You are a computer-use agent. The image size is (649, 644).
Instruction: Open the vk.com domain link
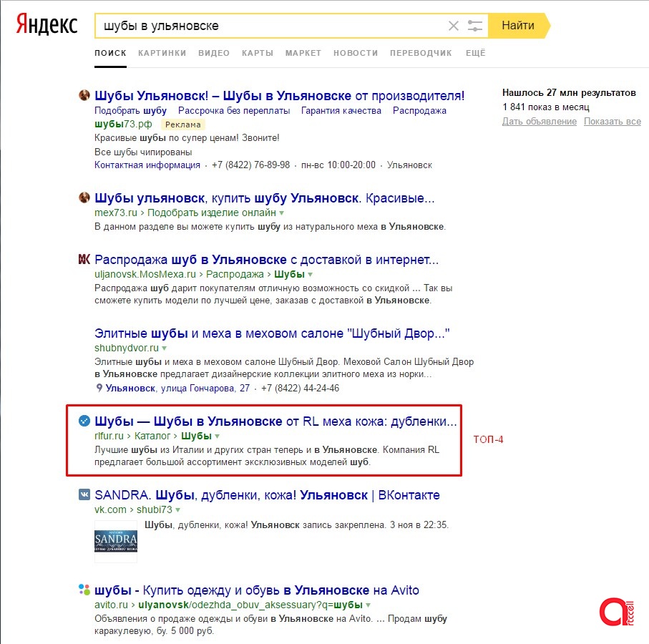click(110, 509)
